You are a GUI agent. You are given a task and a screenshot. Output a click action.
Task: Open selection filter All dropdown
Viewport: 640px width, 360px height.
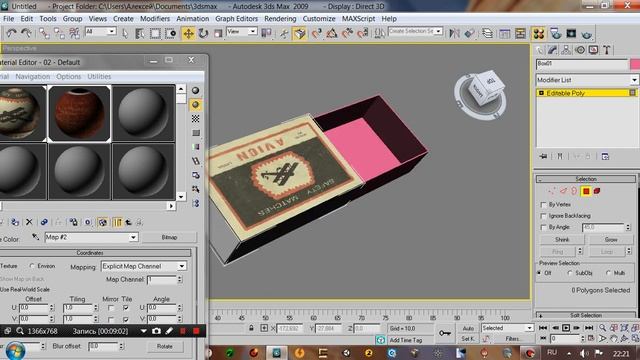coord(100,31)
